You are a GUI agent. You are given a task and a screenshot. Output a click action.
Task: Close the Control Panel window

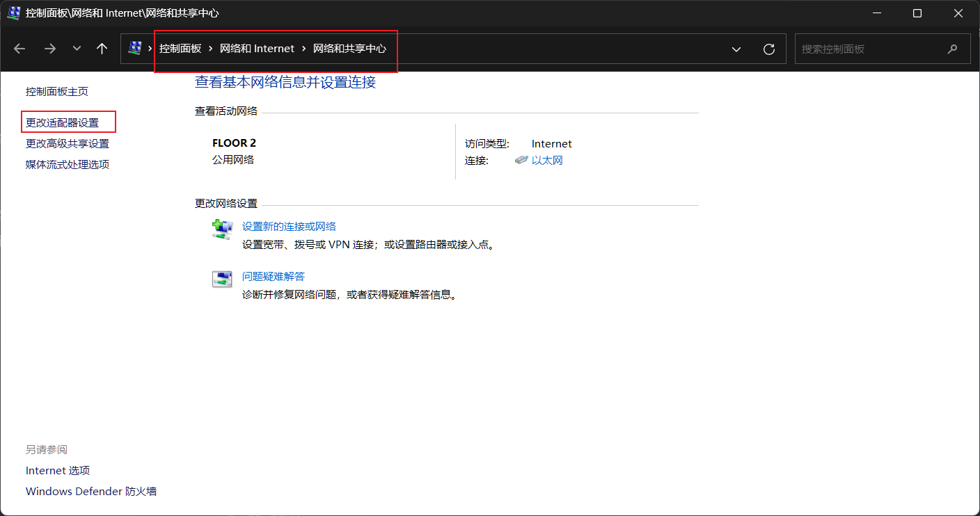[958, 13]
